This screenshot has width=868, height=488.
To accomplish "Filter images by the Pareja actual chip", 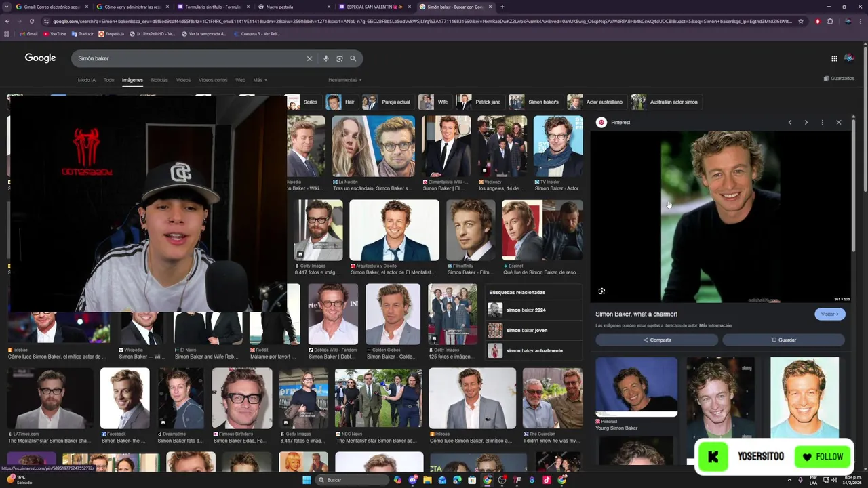I will pos(387,102).
